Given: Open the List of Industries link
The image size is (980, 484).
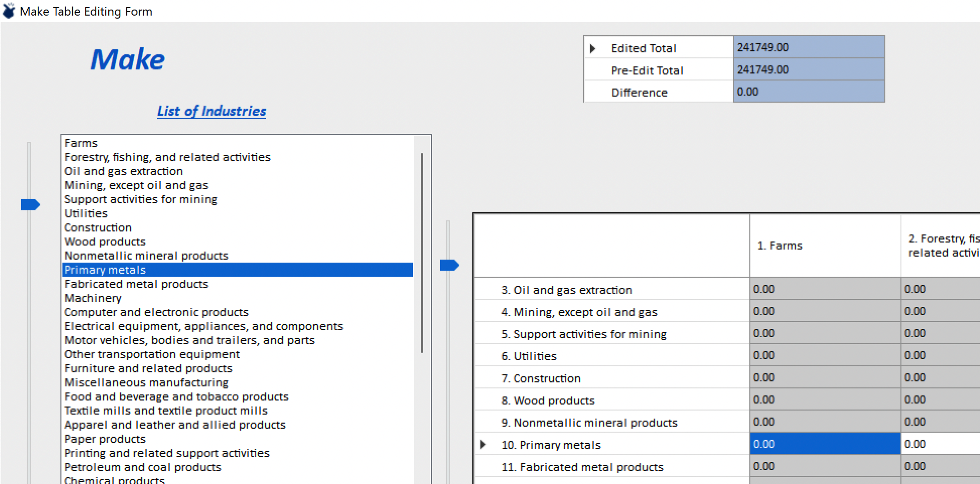Looking at the screenshot, I should coord(212,111).
